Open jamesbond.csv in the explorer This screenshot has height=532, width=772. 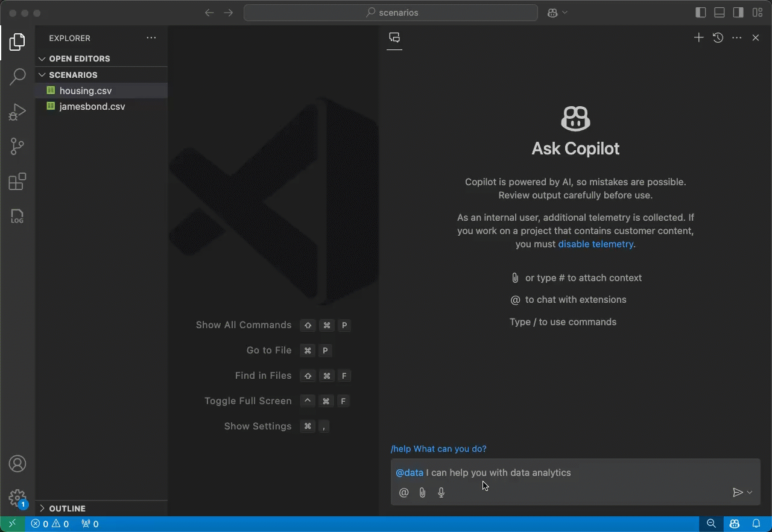pyautogui.click(x=101, y=107)
